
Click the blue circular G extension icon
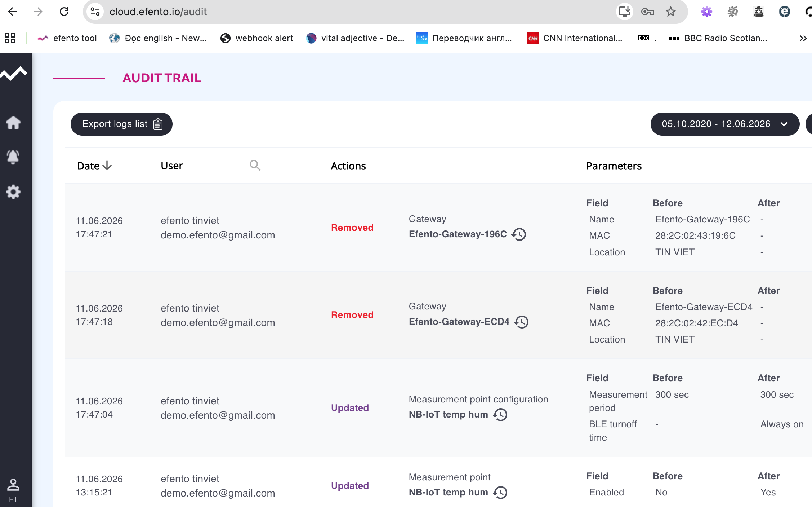785,12
